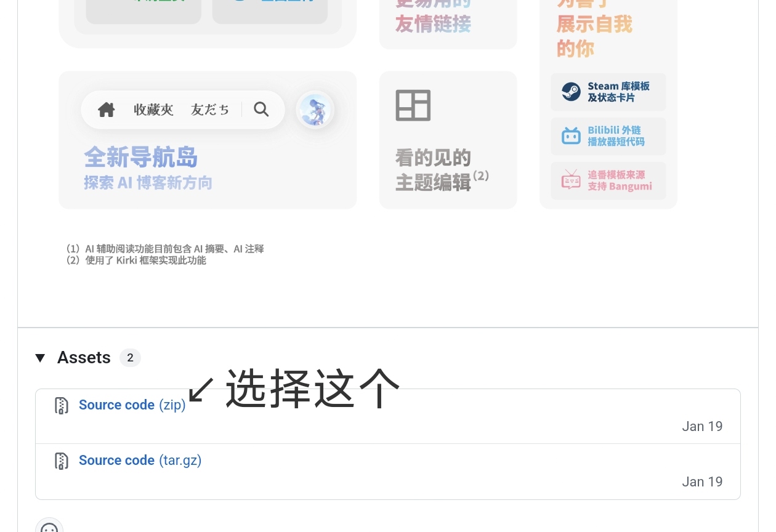The width and height of the screenshot is (776, 532).
Task: Click the zip file icon beside Source code (zip)
Action: point(62,405)
